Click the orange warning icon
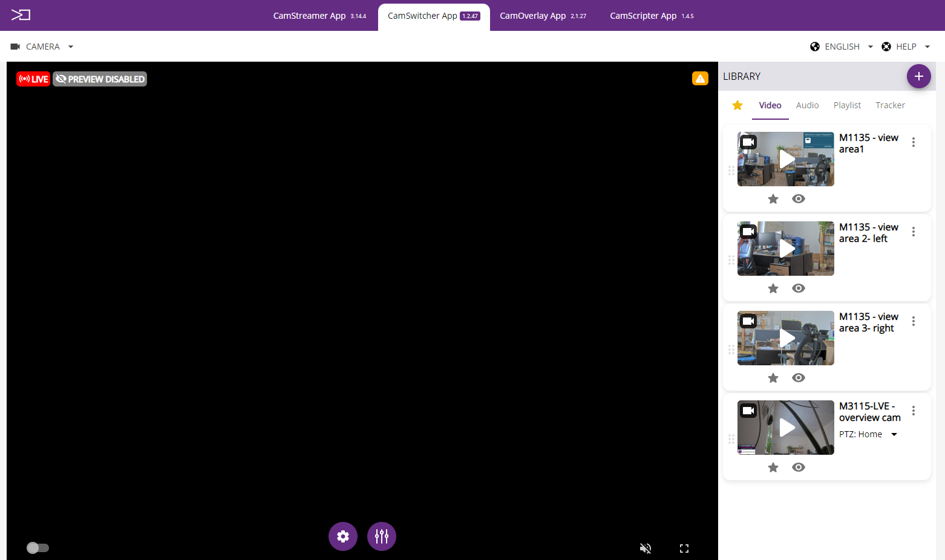The height and width of the screenshot is (560, 945). pyautogui.click(x=700, y=78)
